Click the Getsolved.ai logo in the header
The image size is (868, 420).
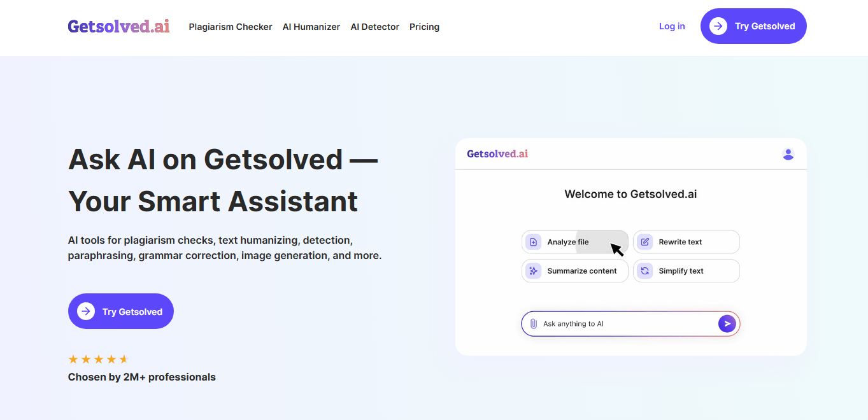pyautogui.click(x=118, y=26)
